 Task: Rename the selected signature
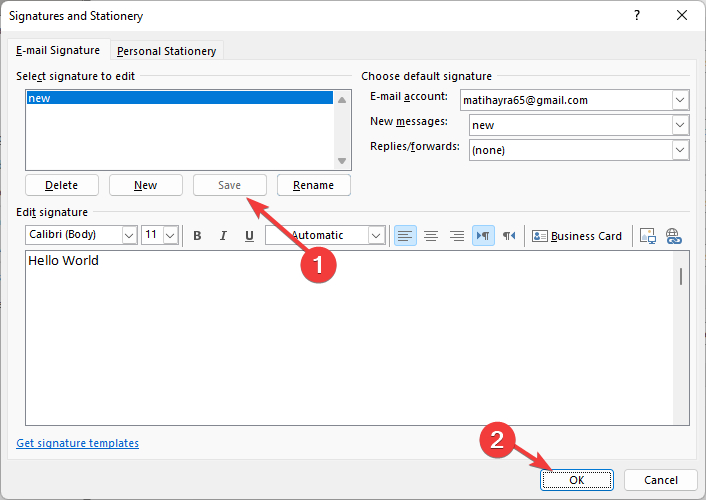pos(313,185)
